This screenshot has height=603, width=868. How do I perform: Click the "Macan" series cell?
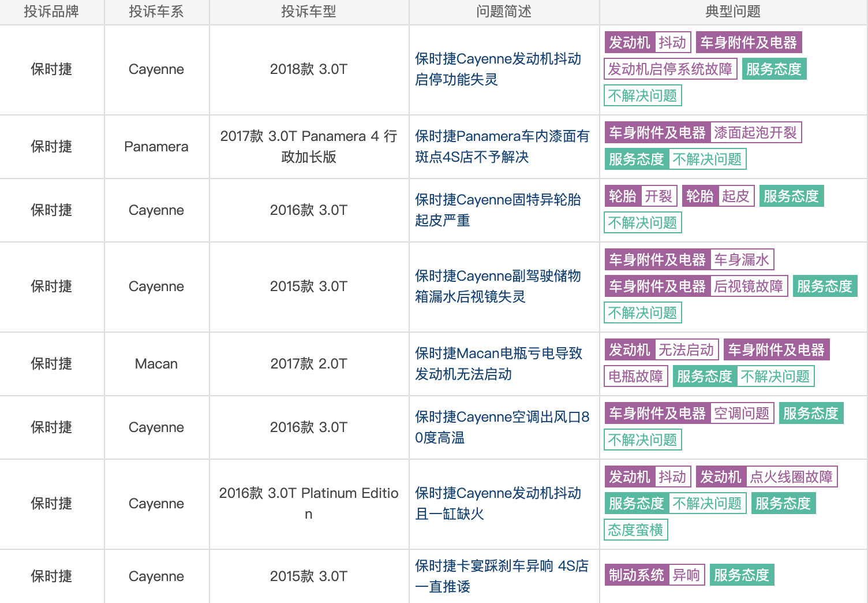point(156,364)
